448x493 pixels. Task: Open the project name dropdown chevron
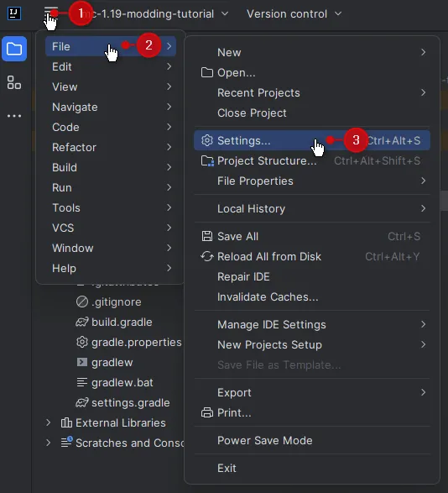225,13
